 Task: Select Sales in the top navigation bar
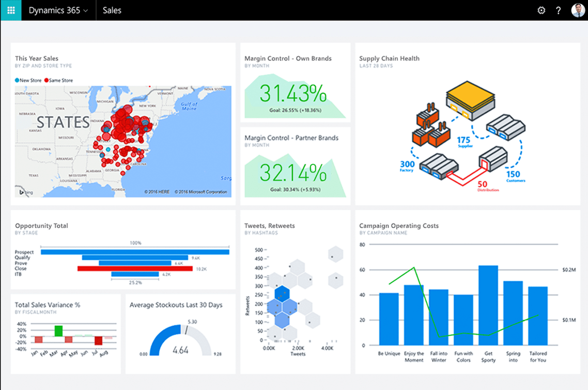pyautogui.click(x=112, y=10)
